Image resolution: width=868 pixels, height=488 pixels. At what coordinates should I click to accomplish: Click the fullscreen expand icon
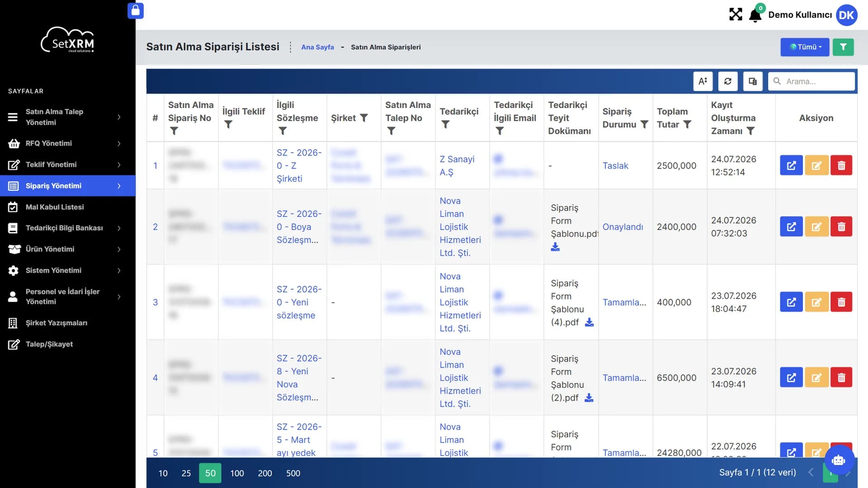(736, 14)
